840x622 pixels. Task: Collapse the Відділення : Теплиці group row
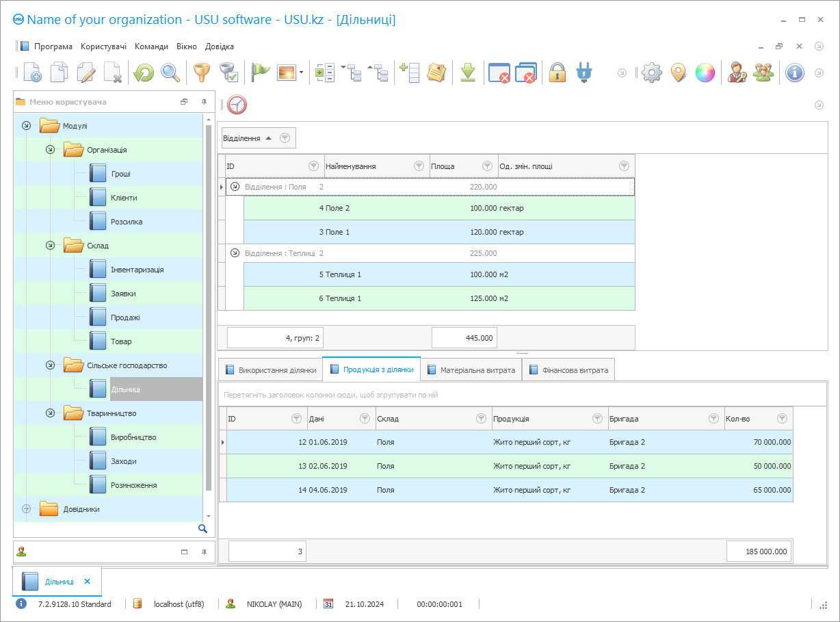coord(235,253)
